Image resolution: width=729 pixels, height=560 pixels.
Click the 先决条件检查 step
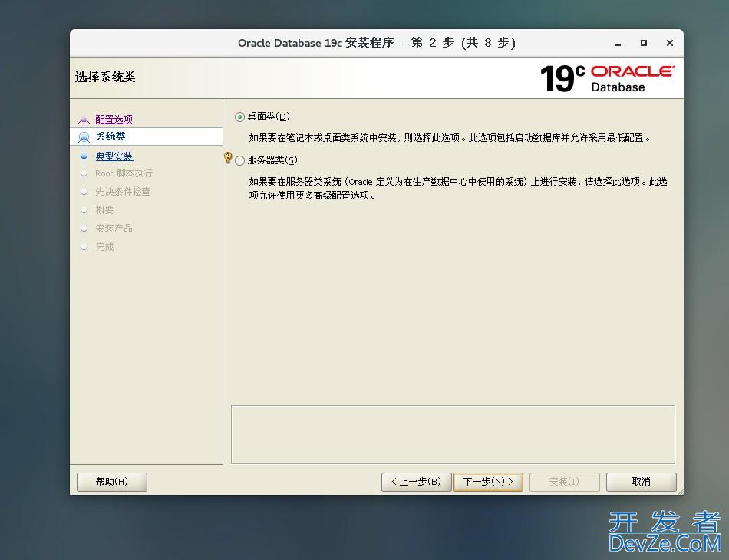click(123, 192)
